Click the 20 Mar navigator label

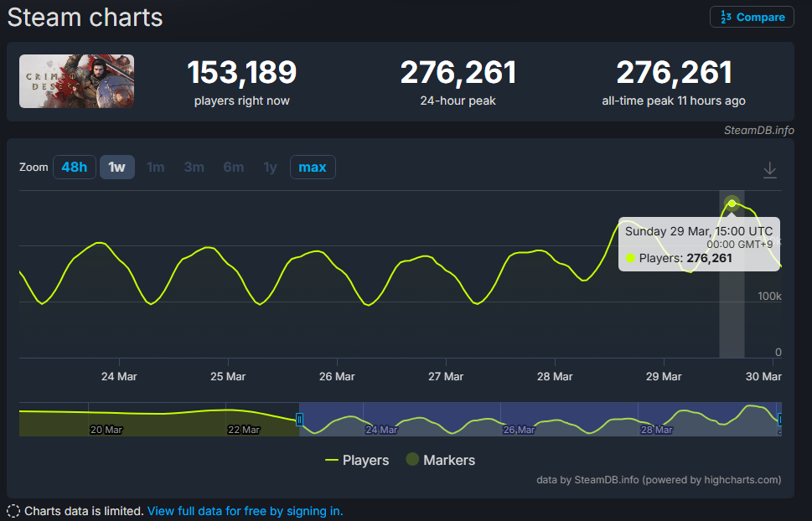point(106,430)
